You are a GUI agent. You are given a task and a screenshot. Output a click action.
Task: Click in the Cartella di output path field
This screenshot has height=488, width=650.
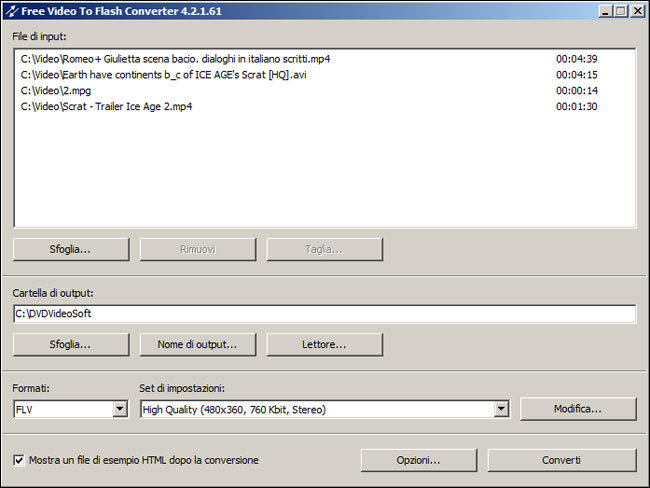(x=324, y=314)
